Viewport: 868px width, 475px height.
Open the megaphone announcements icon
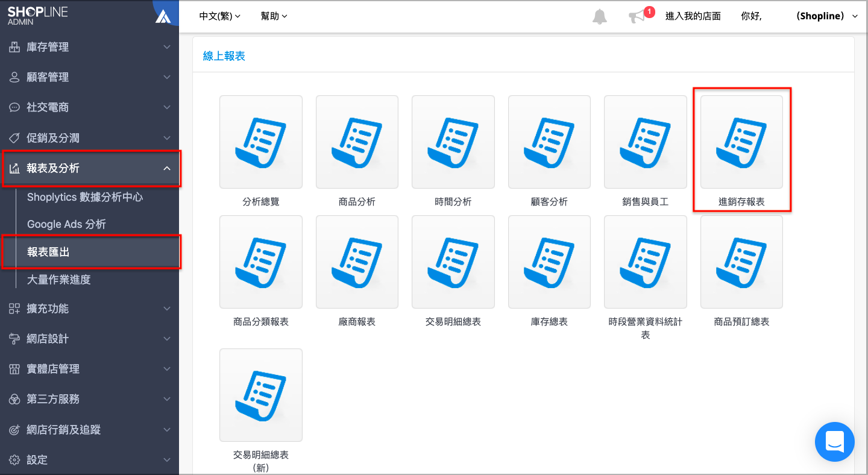[637, 17]
